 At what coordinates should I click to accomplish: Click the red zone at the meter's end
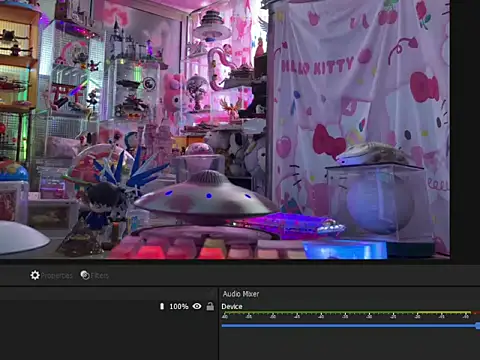click(x=476, y=313)
